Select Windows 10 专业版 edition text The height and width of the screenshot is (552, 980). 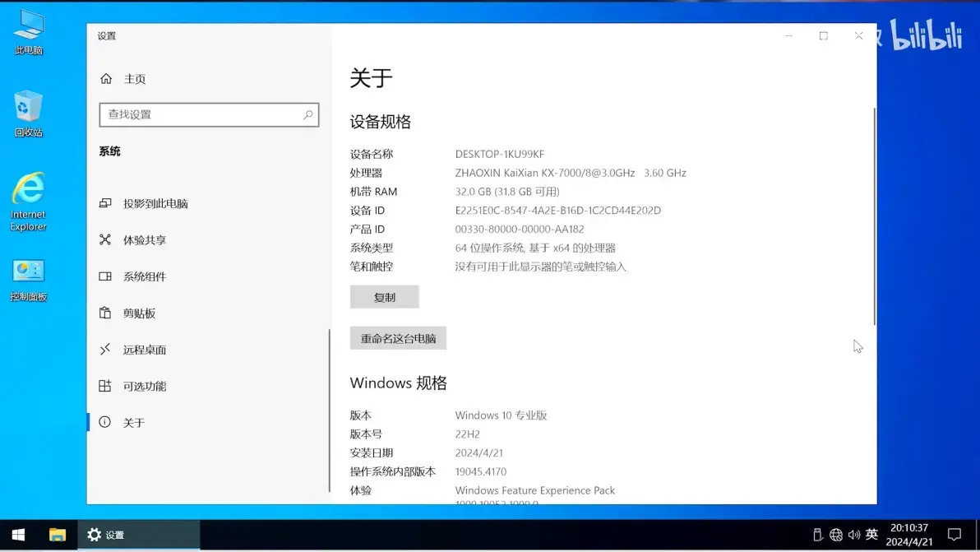(501, 415)
